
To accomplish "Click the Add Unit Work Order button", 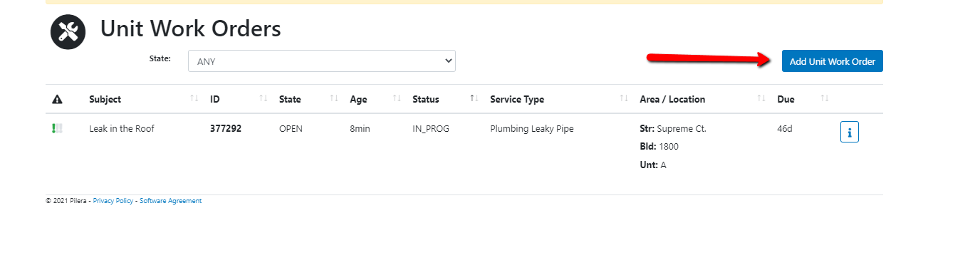I will tap(833, 61).
